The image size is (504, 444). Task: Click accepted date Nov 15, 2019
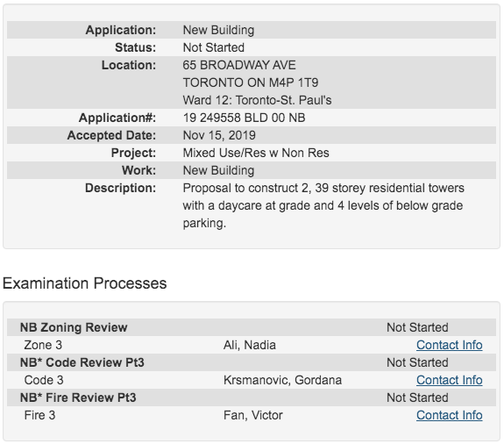pos(219,135)
